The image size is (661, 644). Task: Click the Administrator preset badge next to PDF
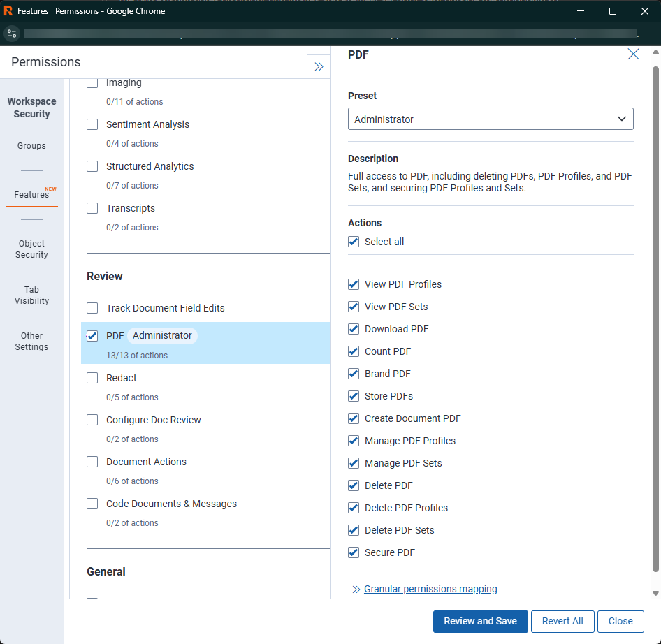[x=162, y=335]
